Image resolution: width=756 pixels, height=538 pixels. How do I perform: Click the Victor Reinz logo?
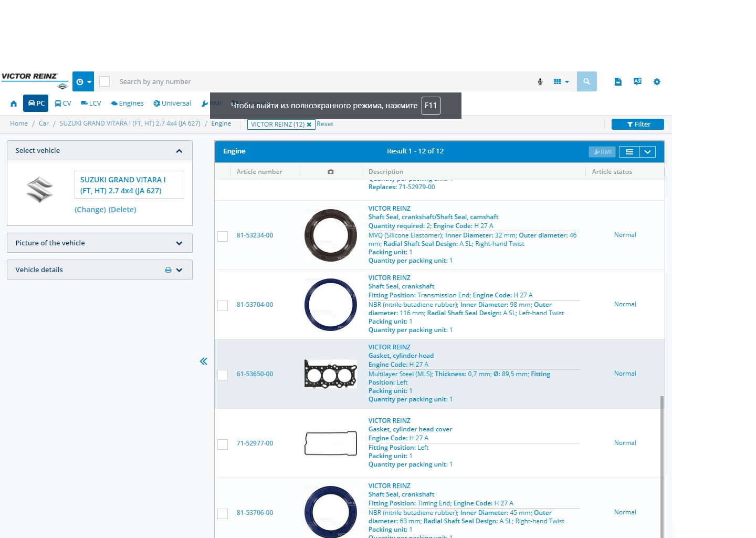coord(35,81)
